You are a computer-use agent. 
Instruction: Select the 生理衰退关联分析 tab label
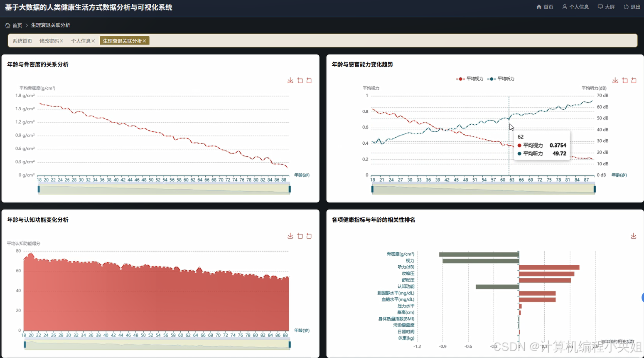pos(122,41)
